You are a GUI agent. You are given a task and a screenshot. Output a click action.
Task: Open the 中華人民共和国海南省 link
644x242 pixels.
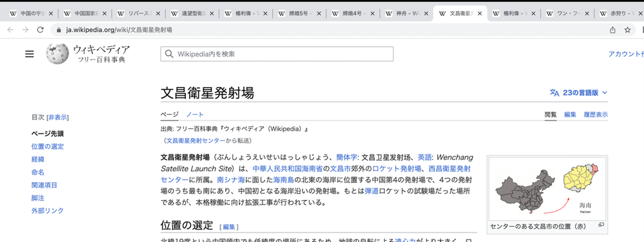(287, 168)
